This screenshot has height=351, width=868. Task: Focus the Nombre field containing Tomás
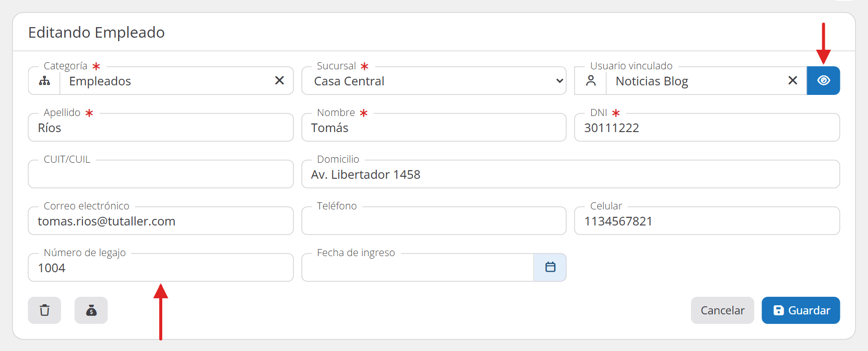click(x=434, y=128)
